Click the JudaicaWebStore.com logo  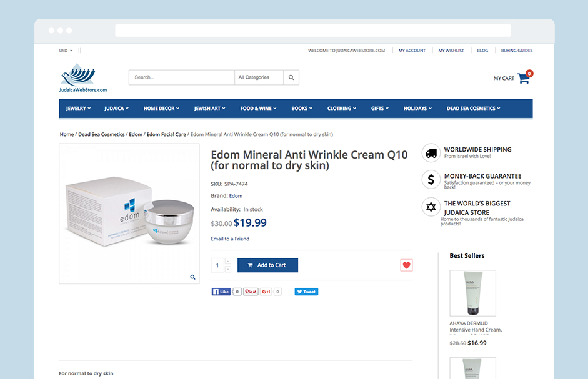[83, 77]
